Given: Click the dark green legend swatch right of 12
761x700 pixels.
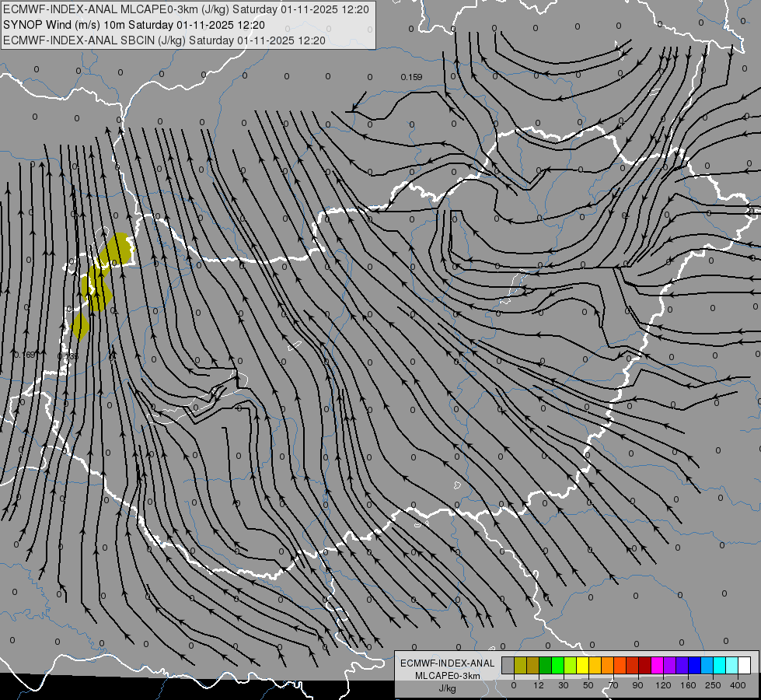Looking at the screenshot, I should coord(546,666).
